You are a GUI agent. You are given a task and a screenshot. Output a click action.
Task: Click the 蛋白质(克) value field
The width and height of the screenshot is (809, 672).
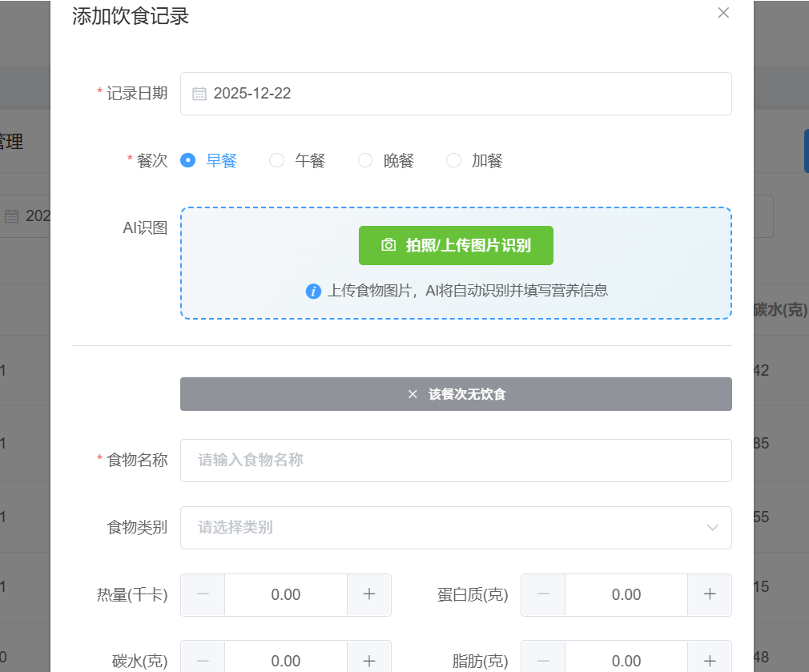tap(626, 594)
